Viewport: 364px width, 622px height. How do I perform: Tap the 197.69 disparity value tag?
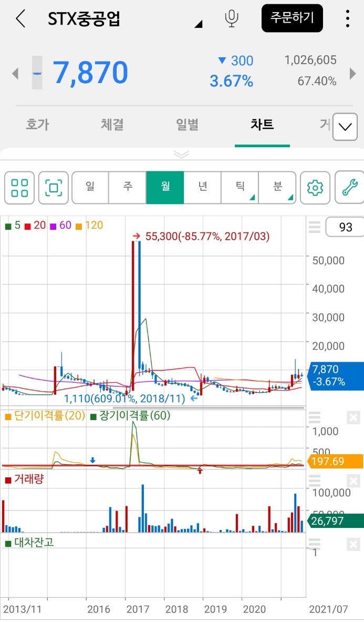336,461
